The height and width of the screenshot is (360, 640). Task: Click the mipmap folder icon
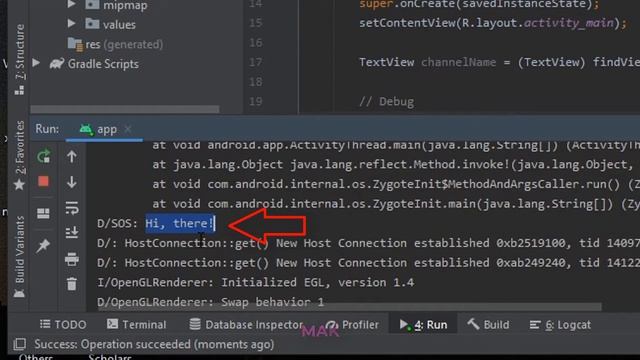click(x=92, y=5)
